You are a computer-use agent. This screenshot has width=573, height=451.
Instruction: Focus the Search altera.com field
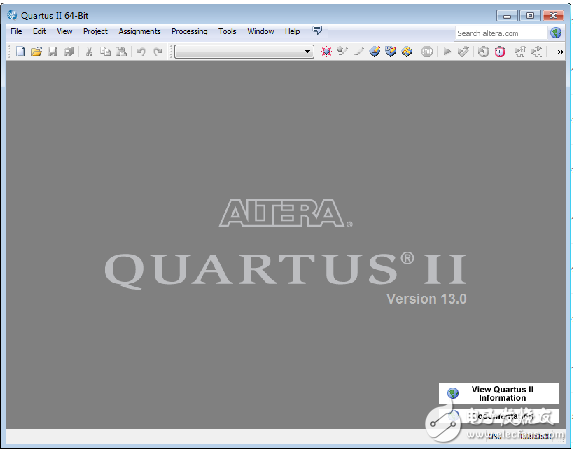pos(501,33)
